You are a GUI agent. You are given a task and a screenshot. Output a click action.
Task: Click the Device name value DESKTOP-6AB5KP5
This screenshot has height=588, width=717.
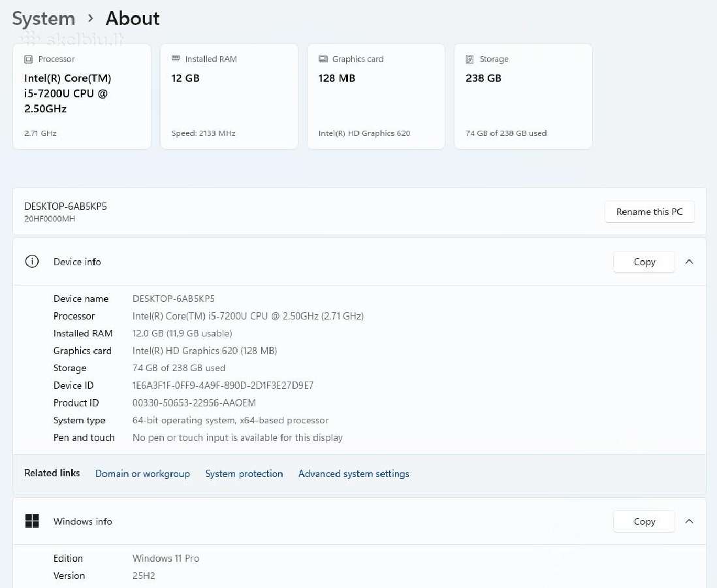[173, 299]
